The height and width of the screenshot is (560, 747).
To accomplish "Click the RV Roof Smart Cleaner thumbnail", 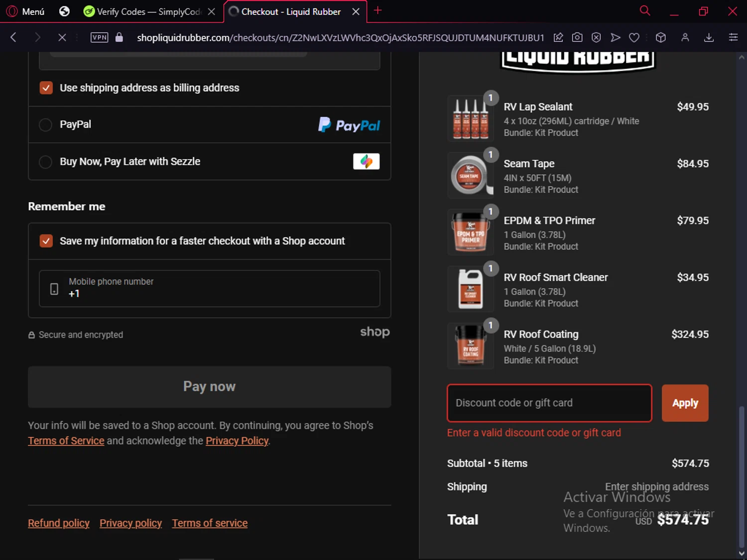I will coord(470,289).
